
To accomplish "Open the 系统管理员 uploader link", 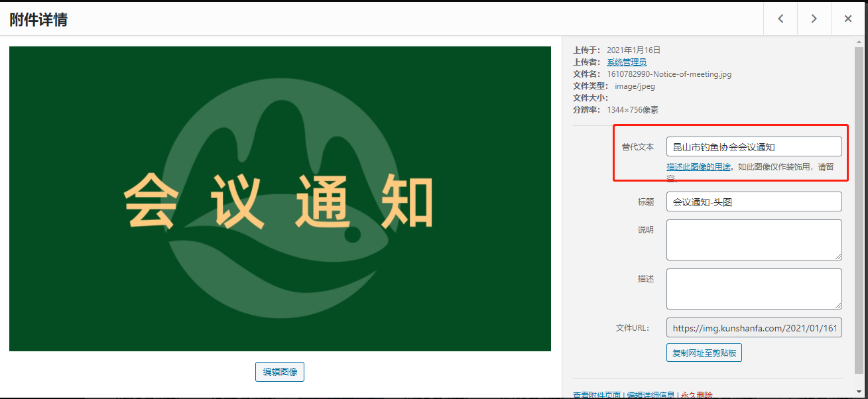I will [627, 62].
